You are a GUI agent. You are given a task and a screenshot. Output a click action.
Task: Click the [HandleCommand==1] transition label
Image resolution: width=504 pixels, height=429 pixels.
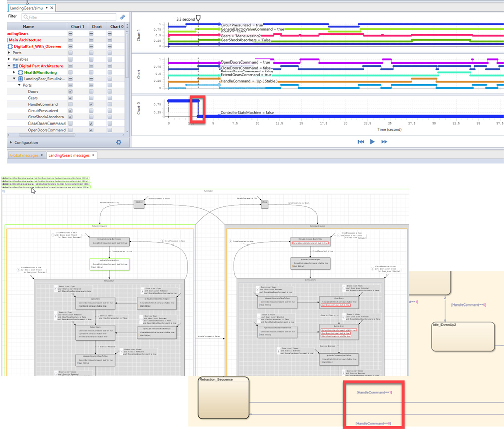point(374,392)
